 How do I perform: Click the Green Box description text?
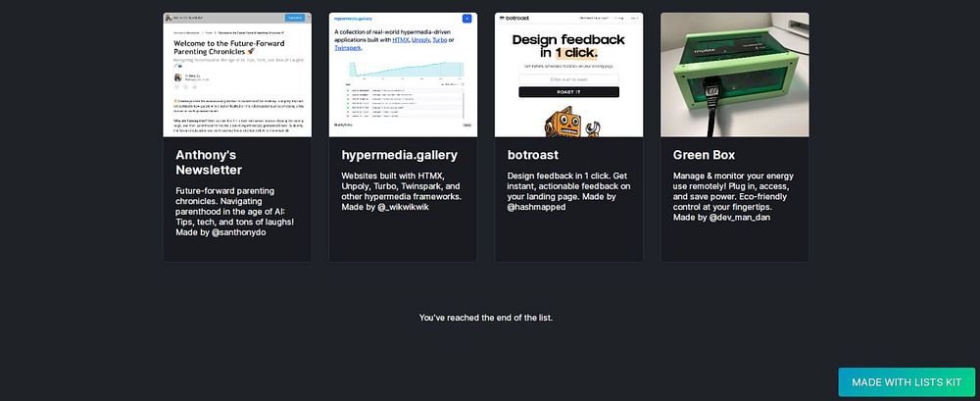732,196
